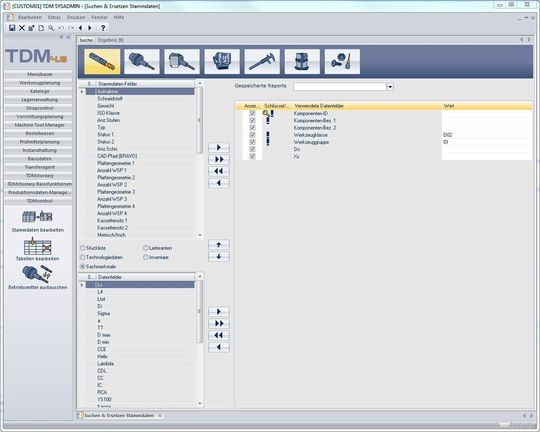Screen dimensions: 540x432
Task: Click the Save icon in toolbar
Action: point(12,28)
